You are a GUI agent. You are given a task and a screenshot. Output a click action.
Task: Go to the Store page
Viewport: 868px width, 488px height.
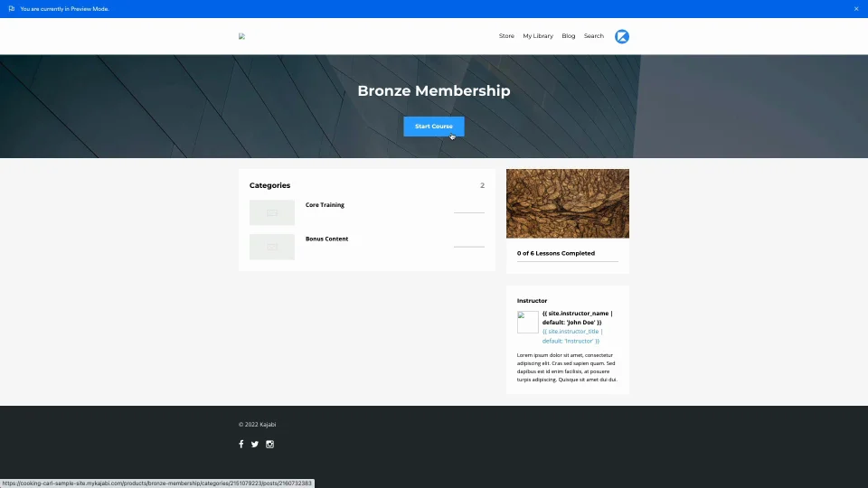(506, 36)
